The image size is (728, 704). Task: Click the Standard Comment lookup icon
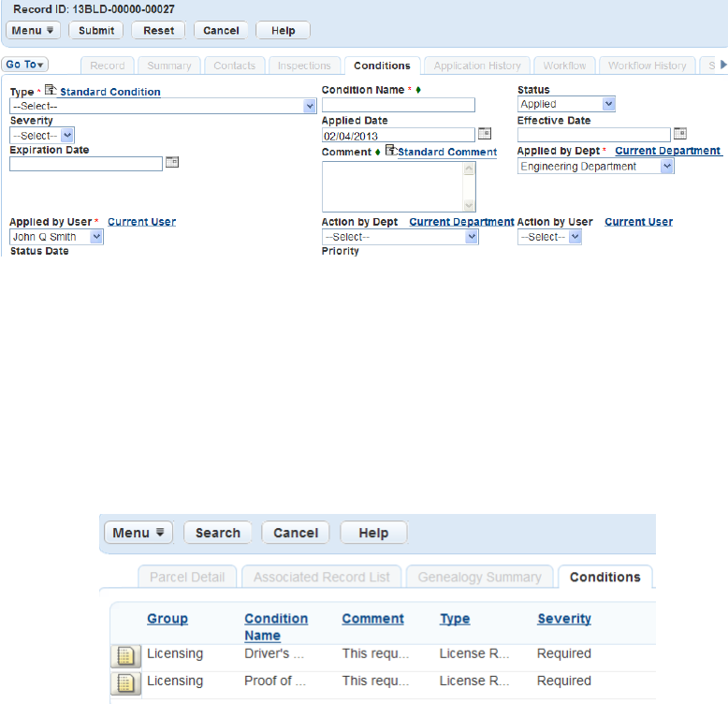pyautogui.click(x=391, y=150)
